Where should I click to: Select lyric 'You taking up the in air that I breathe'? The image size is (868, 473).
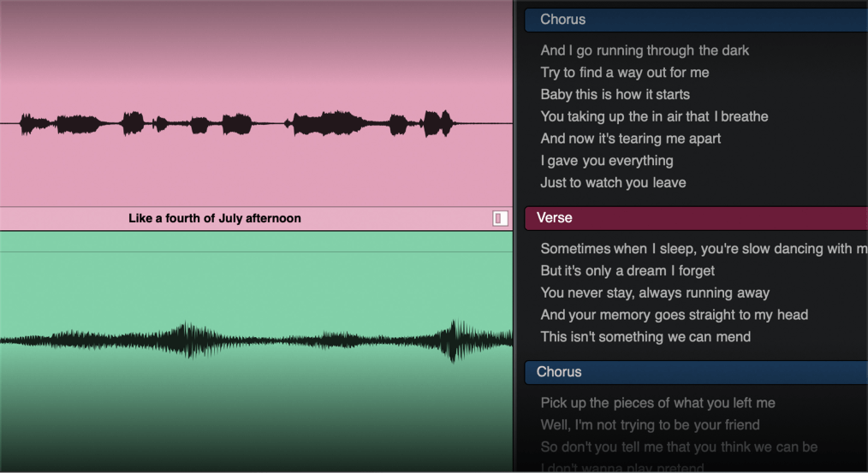click(654, 116)
